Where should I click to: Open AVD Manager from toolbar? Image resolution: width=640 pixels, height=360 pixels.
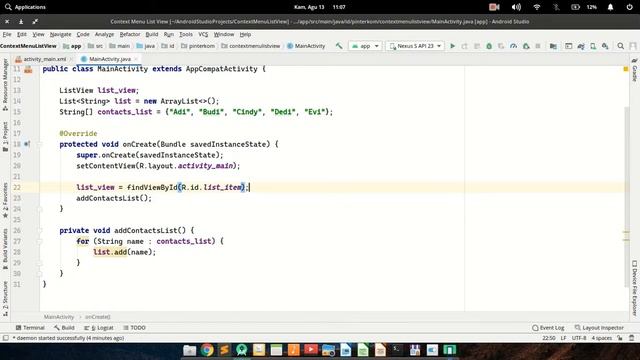(593, 46)
